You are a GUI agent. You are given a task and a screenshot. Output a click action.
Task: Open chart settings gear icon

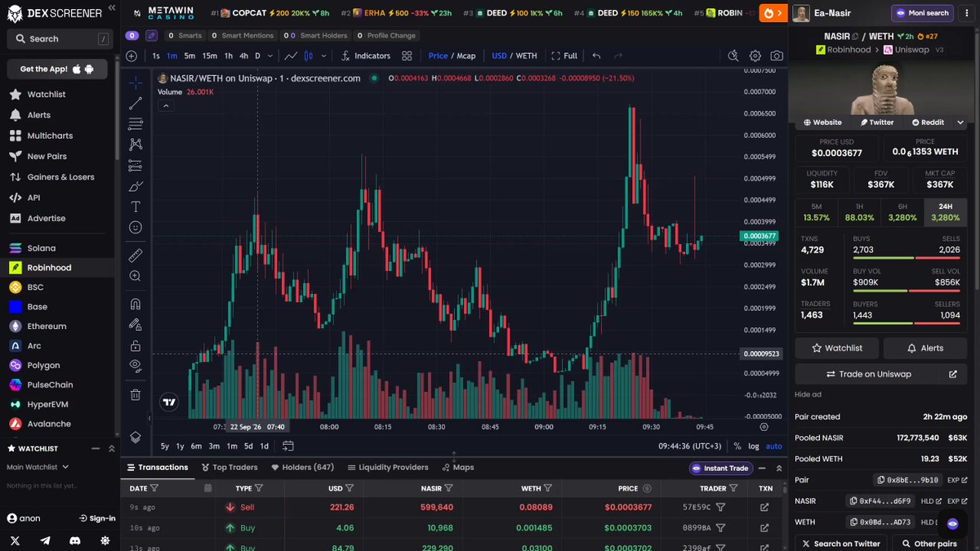click(x=755, y=56)
